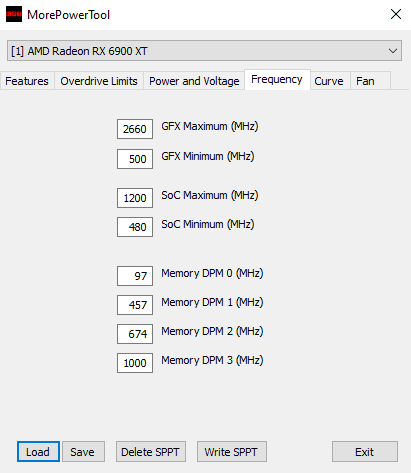Focus the Memory DPM 2 value field
Viewport: 411px width, 473px height.
135,334
